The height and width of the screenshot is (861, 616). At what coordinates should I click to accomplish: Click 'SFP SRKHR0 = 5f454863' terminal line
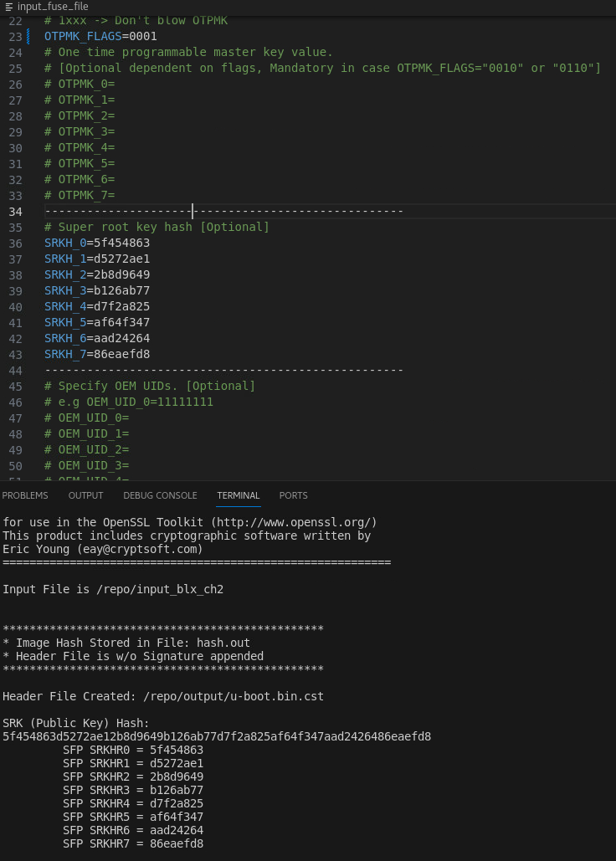pos(133,750)
